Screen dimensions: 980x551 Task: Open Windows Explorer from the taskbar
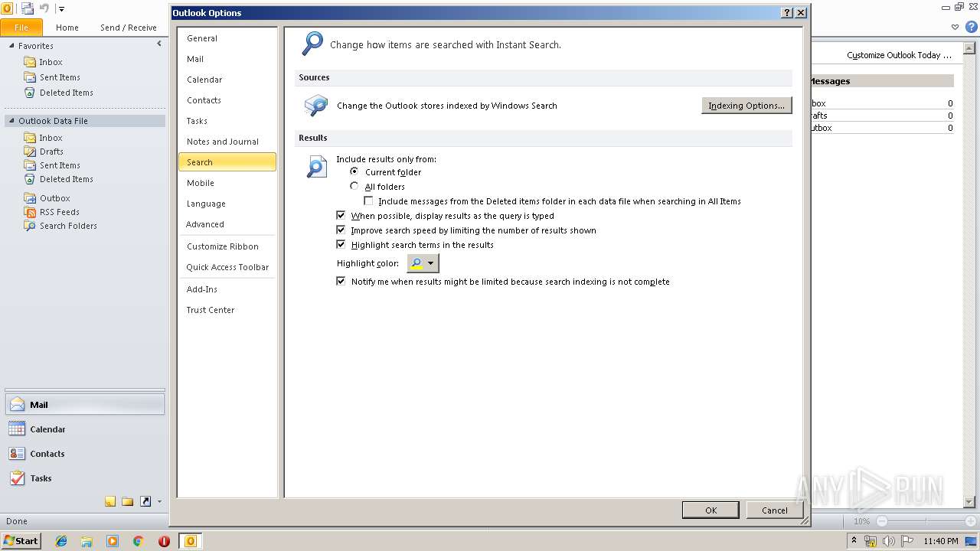point(87,541)
